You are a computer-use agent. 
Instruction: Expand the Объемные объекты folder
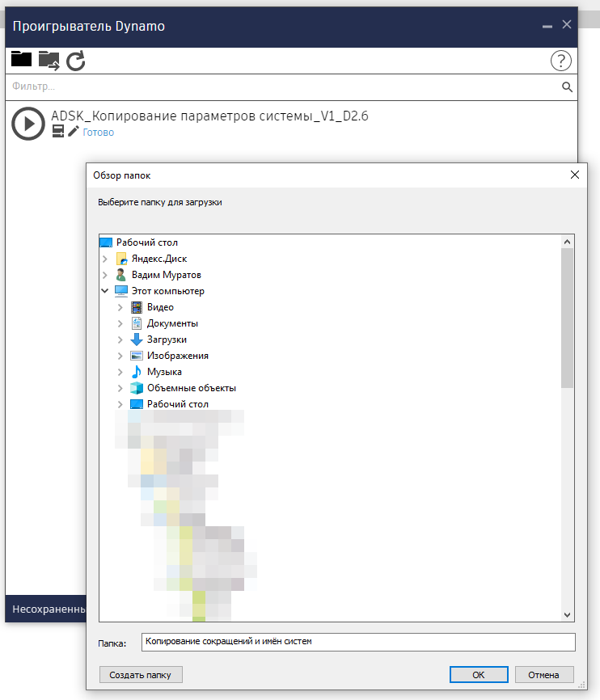click(x=120, y=388)
